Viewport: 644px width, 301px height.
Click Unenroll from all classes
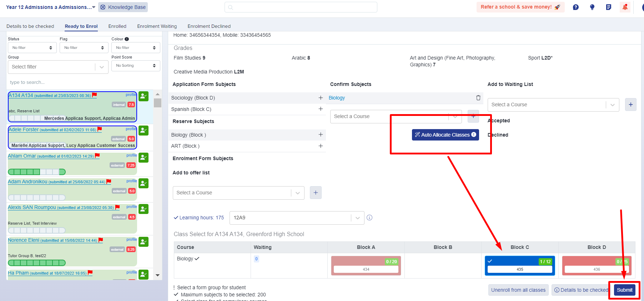(518, 290)
